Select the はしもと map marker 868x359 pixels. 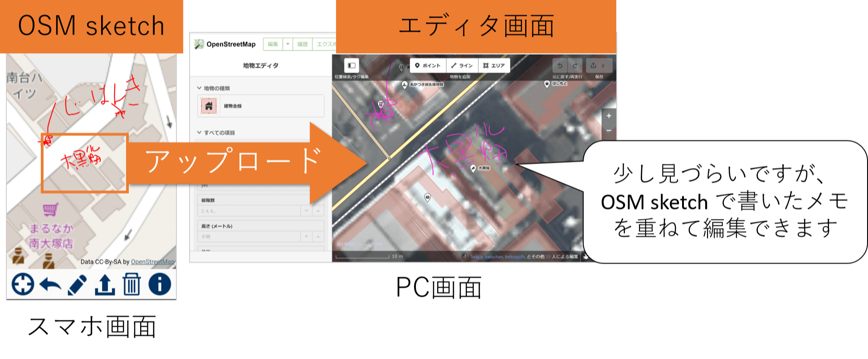(x=547, y=84)
